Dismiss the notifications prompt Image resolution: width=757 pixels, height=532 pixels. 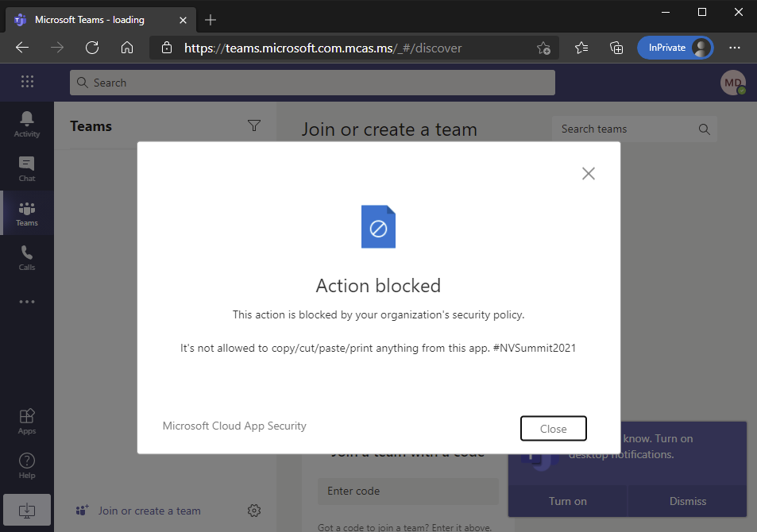click(687, 501)
